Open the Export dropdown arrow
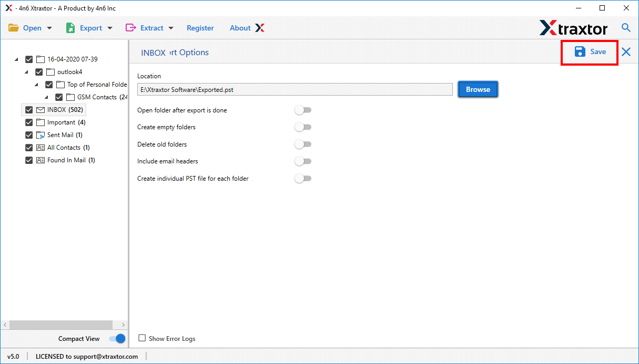The image size is (639, 364). point(110,28)
